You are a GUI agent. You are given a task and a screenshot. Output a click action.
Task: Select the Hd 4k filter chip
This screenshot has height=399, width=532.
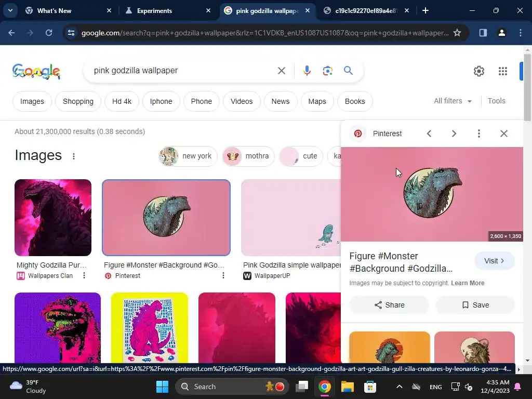coord(122,101)
